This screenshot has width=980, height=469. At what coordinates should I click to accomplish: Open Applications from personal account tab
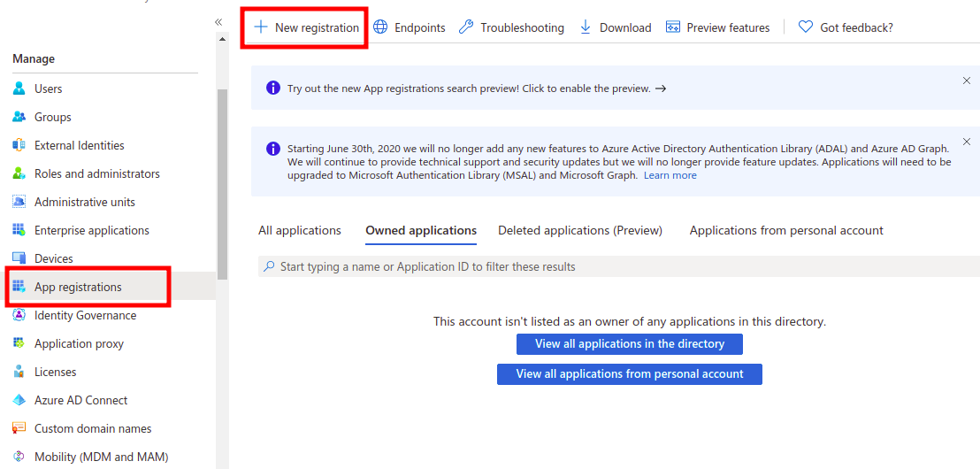[785, 230]
